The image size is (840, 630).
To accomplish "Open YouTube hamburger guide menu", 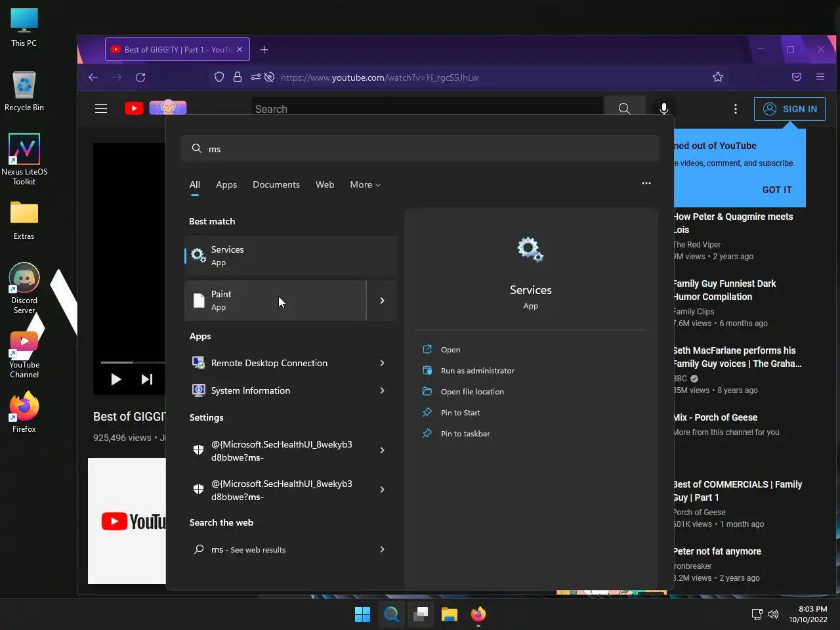I will tap(101, 109).
